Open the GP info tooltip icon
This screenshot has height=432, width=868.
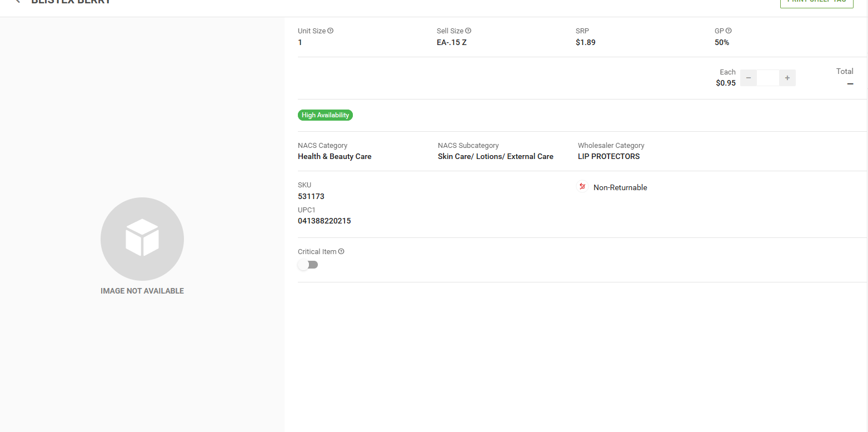[x=729, y=31]
